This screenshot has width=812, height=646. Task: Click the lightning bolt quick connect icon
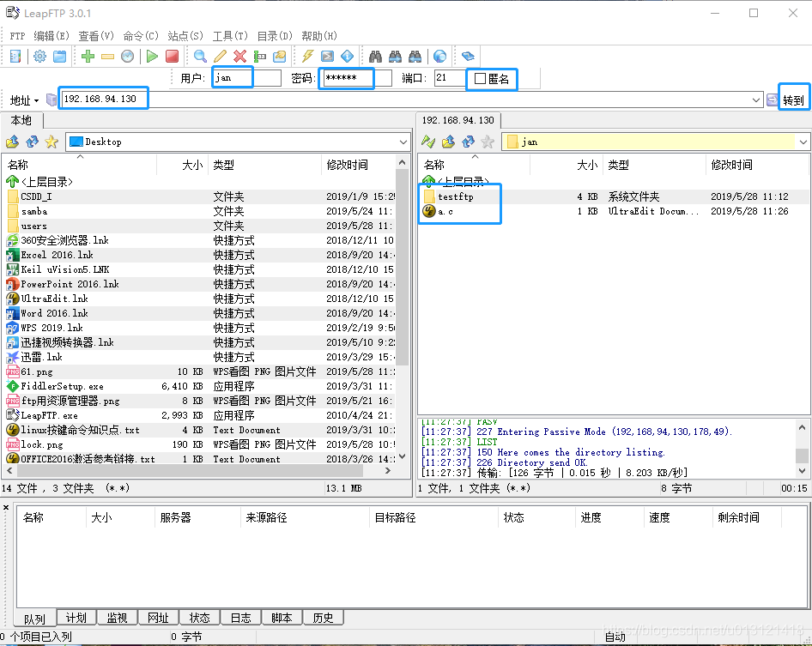(308, 56)
